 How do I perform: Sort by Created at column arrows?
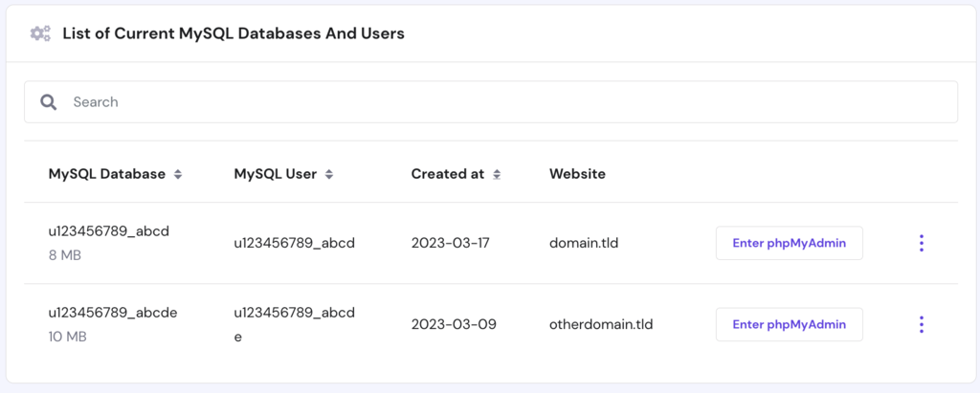496,175
